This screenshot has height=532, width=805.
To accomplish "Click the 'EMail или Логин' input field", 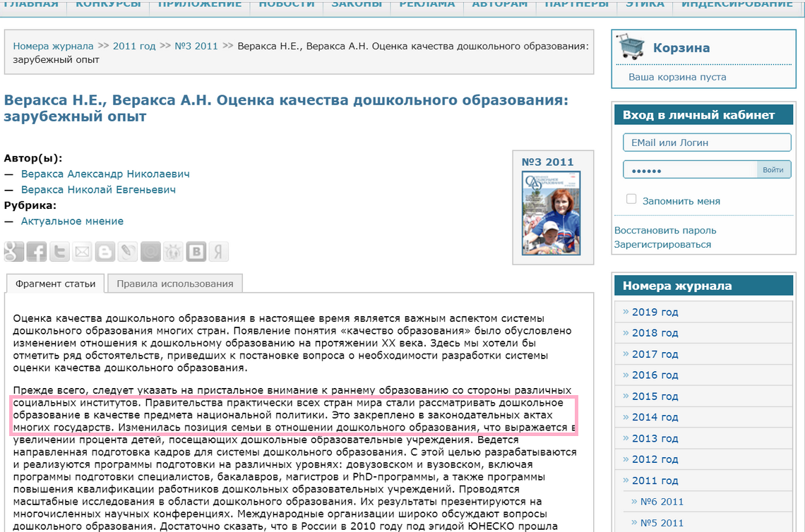I will pos(706,143).
